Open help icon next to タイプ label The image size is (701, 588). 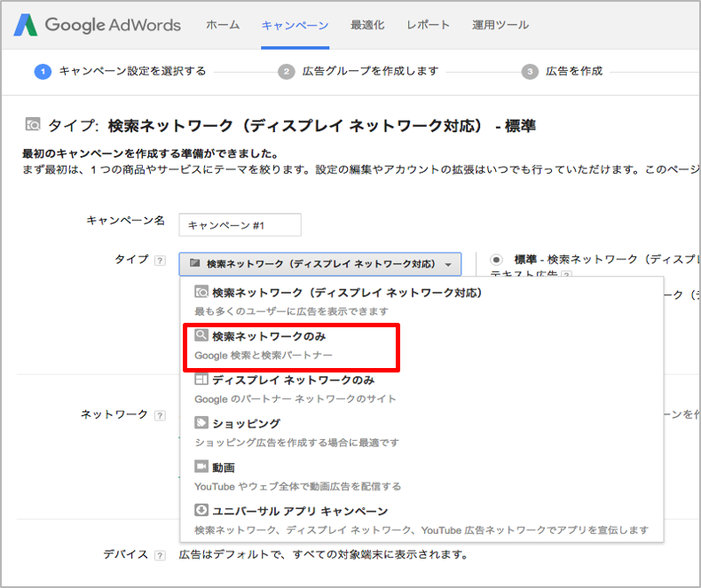(x=160, y=261)
